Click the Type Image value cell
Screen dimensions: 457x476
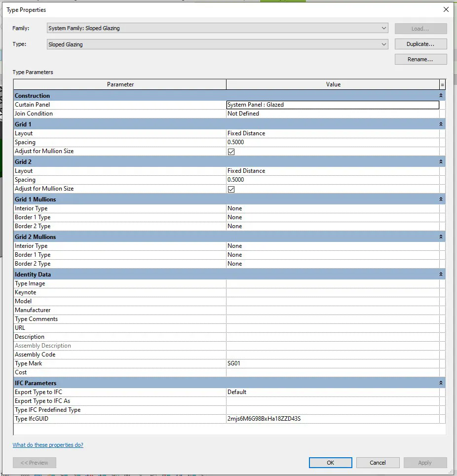click(333, 283)
